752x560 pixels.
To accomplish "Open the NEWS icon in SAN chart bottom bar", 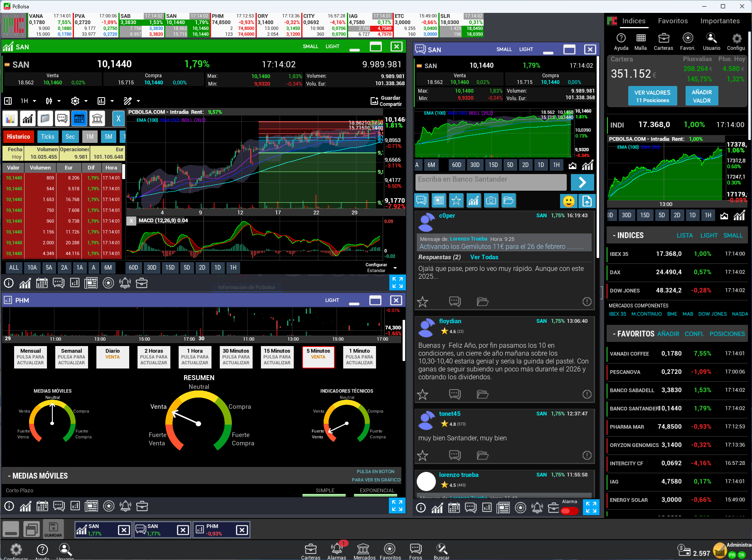I will tap(91, 283).
